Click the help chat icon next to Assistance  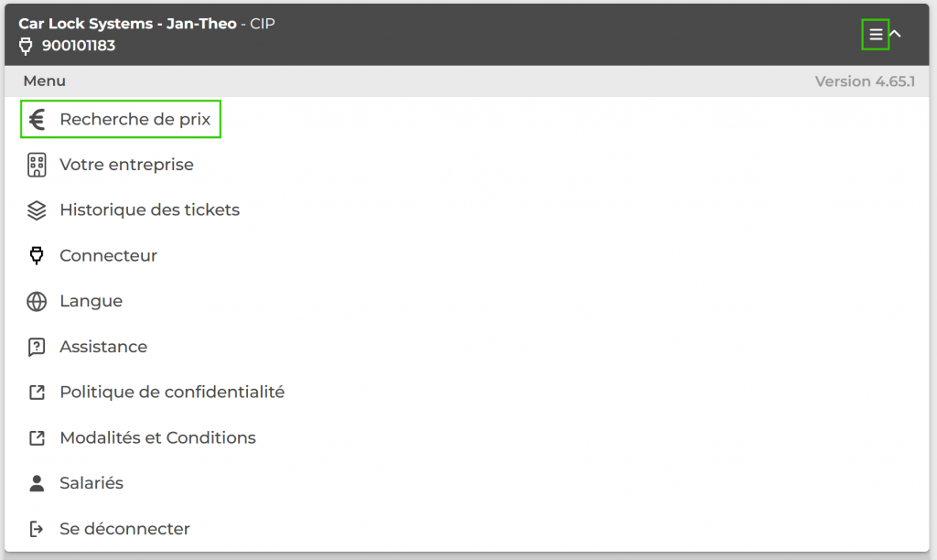[x=37, y=346]
